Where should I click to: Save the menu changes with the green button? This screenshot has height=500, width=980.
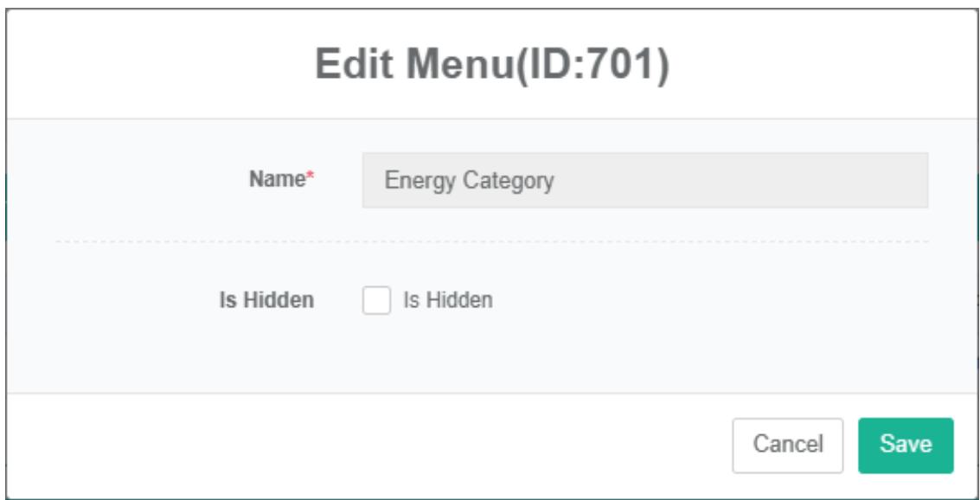tap(905, 446)
